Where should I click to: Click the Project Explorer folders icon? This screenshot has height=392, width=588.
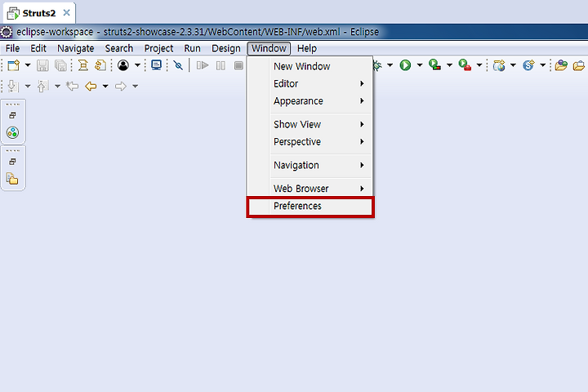(12, 179)
